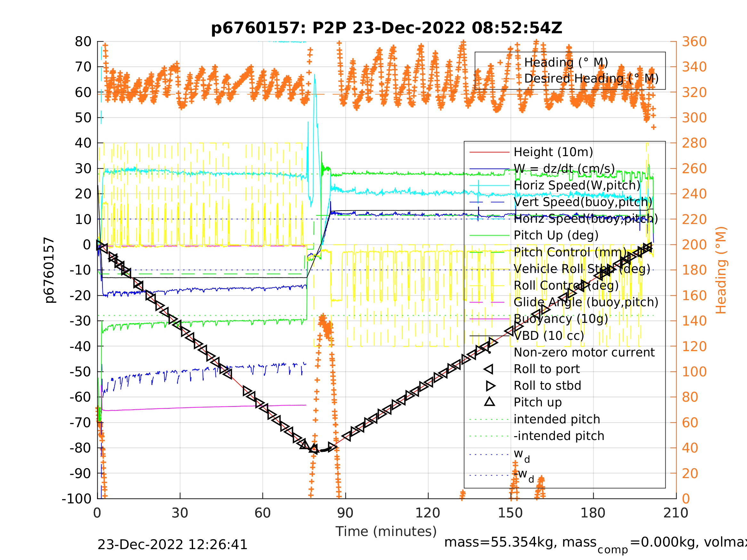Image resolution: width=747 pixels, height=560 pixels.
Task: Click the '150' tick label on time axis
Action: (511, 513)
